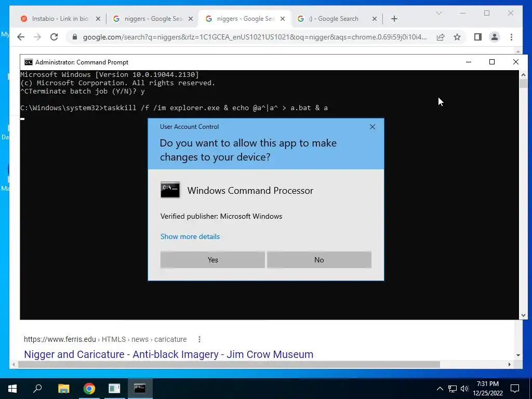The height and width of the screenshot is (399, 532).
Task: Open the Chrome three-dot menu
Action: pyautogui.click(x=511, y=37)
